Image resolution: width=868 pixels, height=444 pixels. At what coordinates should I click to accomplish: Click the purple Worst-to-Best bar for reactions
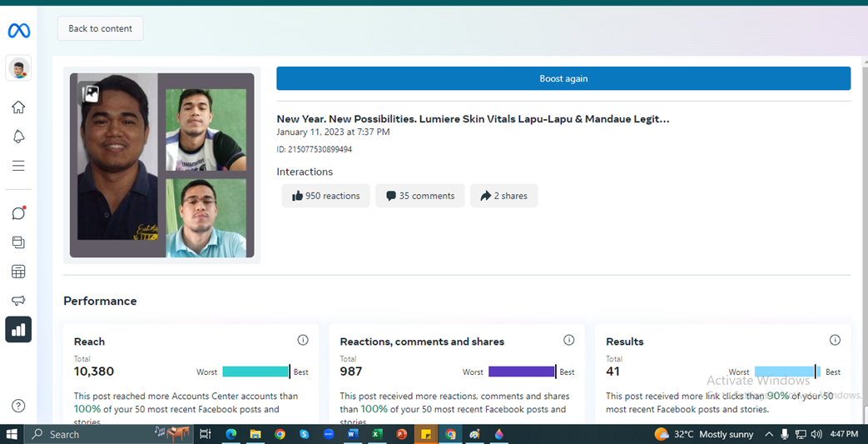(x=522, y=372)
